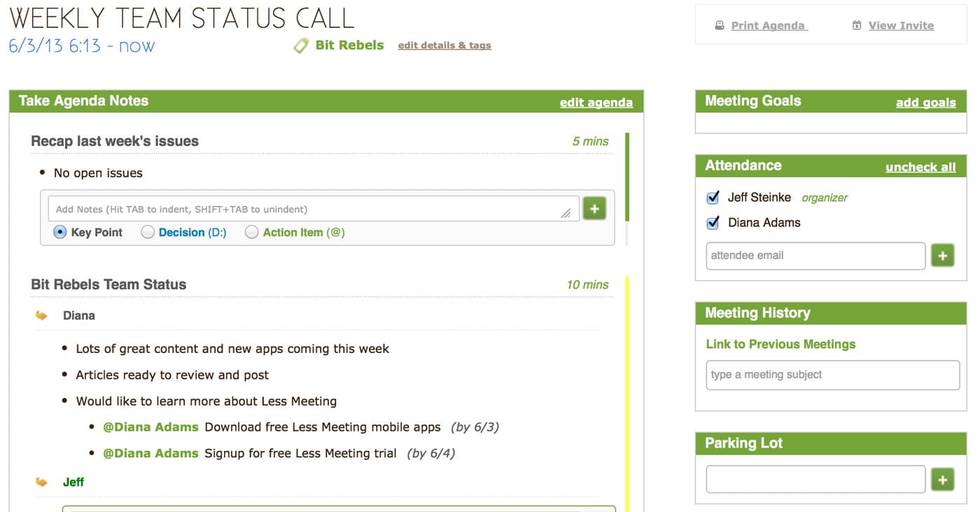
Task: Click the hand pointer icon next to Jeff
Action: click(x=42, y=483)
